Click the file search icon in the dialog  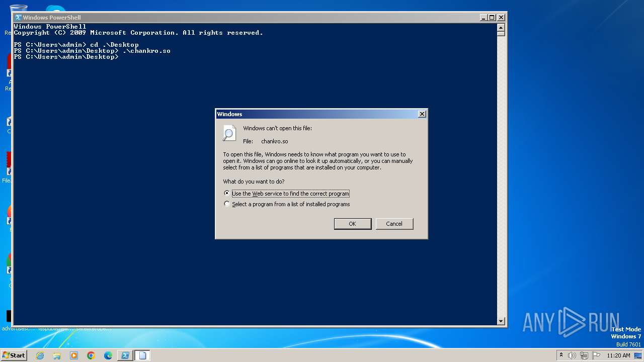tap(229, 133)
